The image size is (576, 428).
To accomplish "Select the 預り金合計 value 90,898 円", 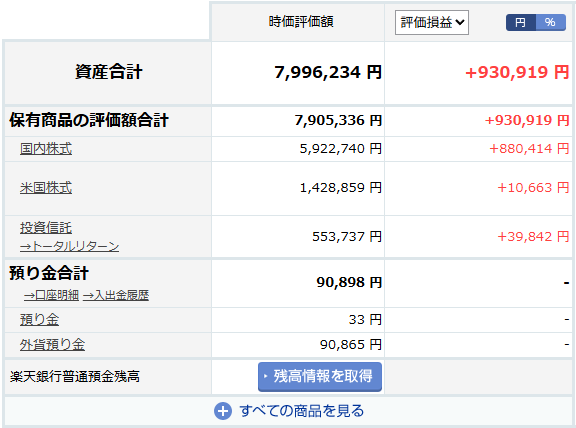I will [349, 283].
